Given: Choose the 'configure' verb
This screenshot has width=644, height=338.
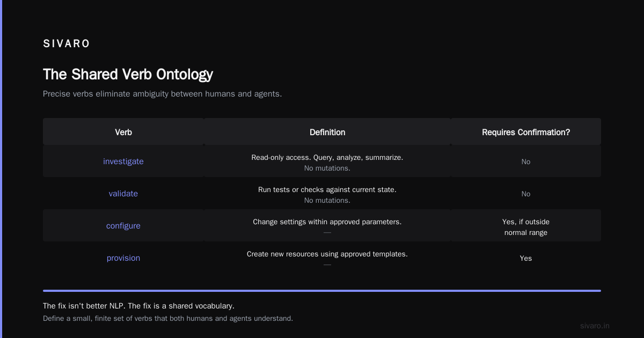Looking at the screenshot, I should (x=123, y=226).
